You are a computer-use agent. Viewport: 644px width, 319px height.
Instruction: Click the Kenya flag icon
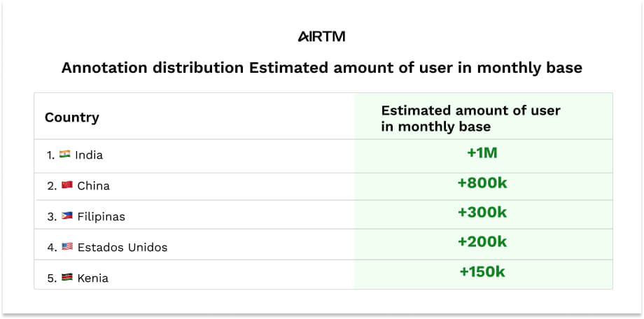[x=67, y=278]
